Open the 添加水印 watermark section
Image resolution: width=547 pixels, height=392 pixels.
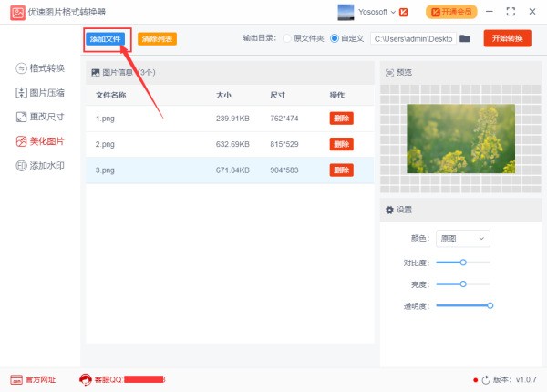(40, 166)
